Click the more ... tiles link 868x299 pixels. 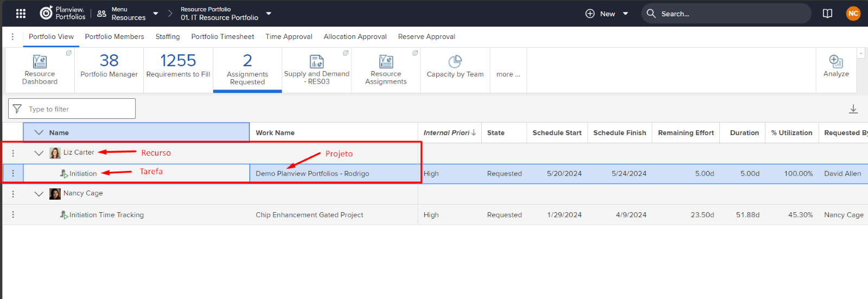click(x=508, y=74)
